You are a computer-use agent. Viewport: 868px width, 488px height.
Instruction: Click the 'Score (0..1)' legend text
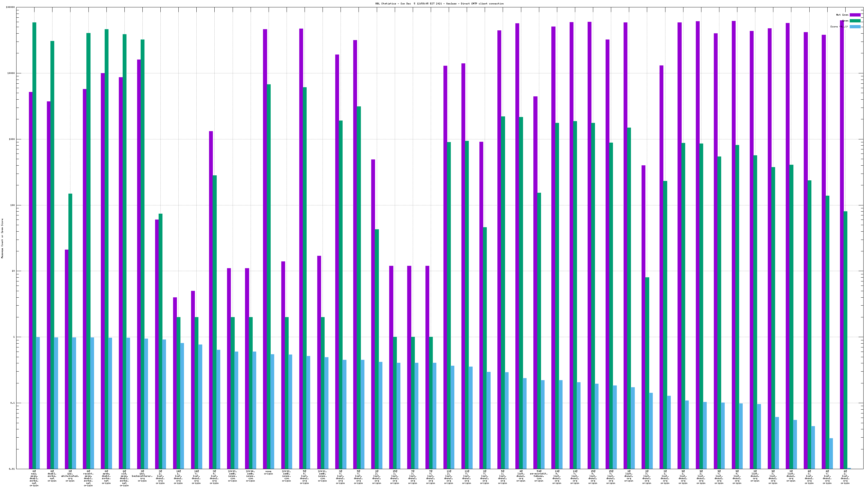[839, 27]
